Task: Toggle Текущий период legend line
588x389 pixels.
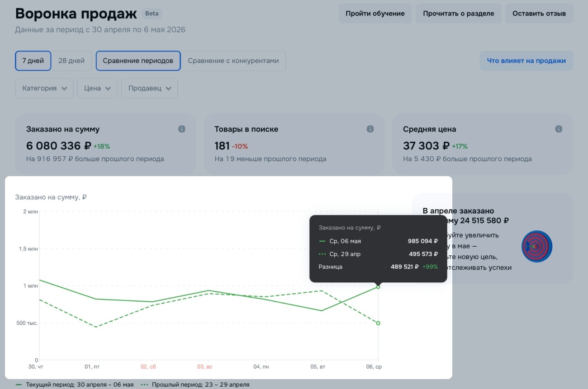Action: [x=75, y=384]
